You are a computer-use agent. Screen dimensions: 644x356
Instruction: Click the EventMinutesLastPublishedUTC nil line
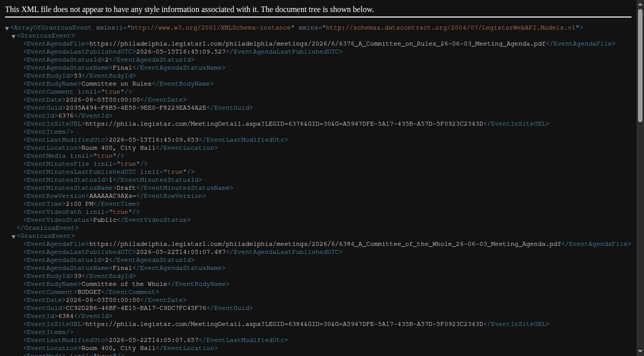(108, 172)
